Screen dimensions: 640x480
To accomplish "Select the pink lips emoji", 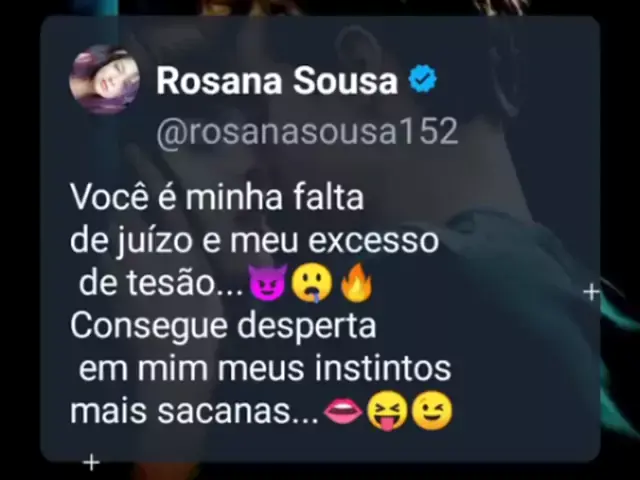I will click(x=343, y=412).
